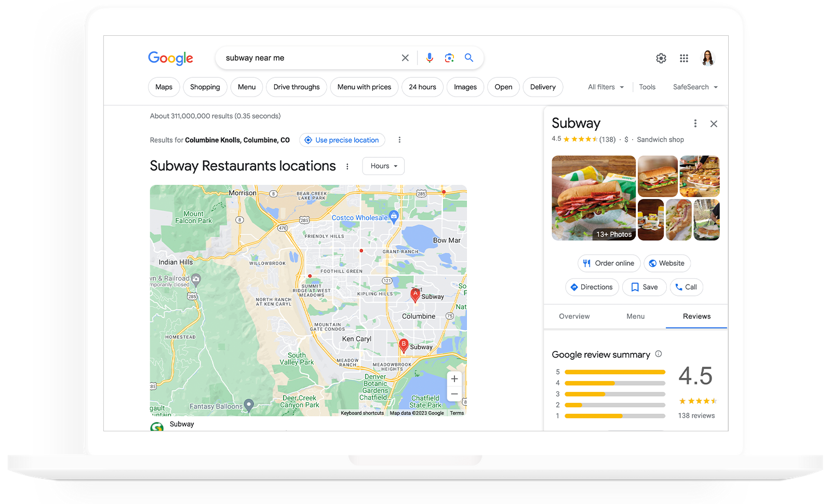The height and width of the screenshot is (504, 831).
Task: Enable the Delivery filter
Action: coord(542,87)
